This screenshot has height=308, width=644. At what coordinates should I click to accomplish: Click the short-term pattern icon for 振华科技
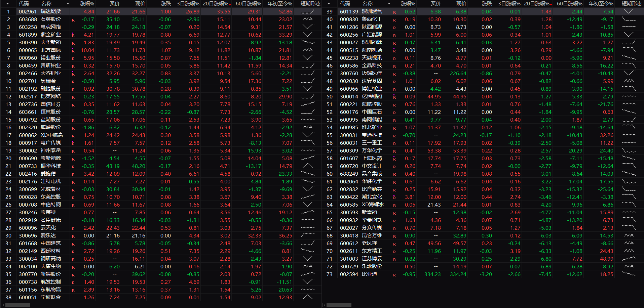click(x=307, y=166)
